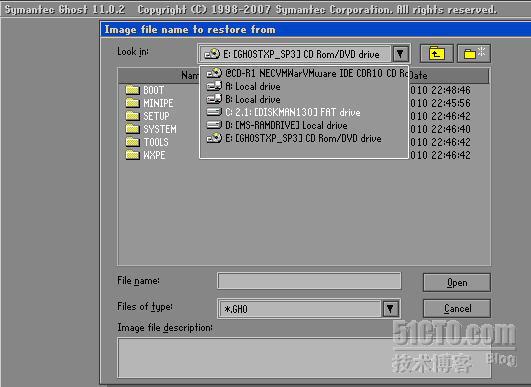Choose D: MS-RAMDRIVE Local drive
531x387 pixels.
[x=304, y=125]
